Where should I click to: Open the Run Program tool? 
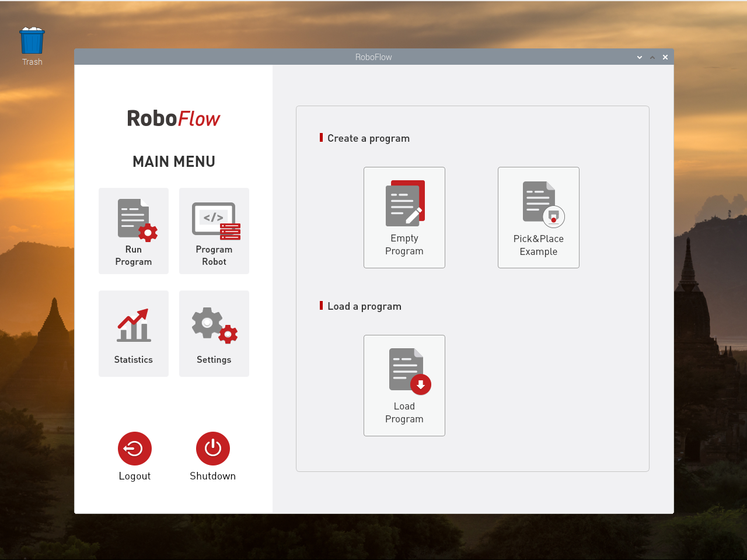coord(134,231)
